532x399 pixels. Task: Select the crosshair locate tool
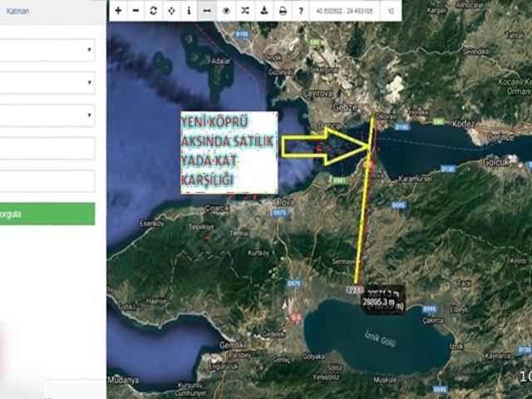click(171, 11)
